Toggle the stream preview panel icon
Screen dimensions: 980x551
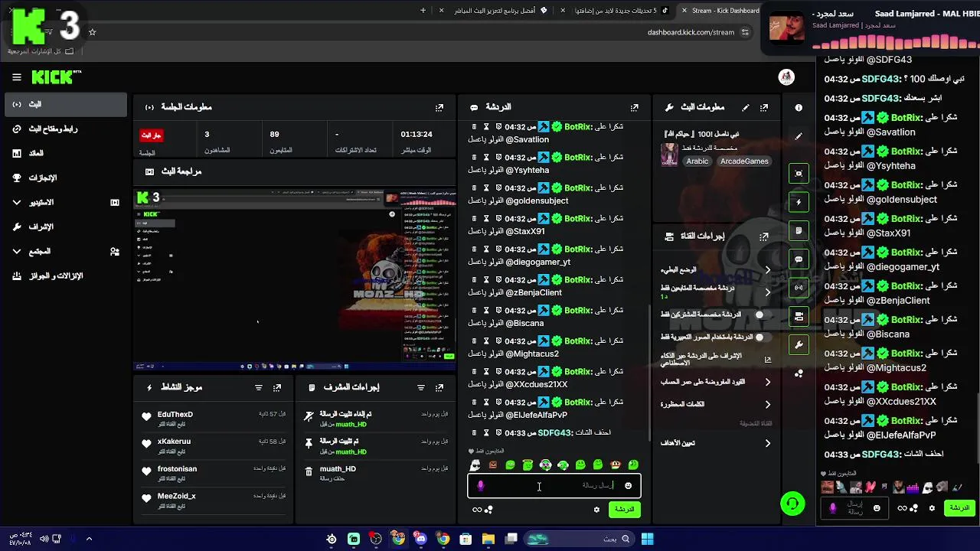click(799, 174)
